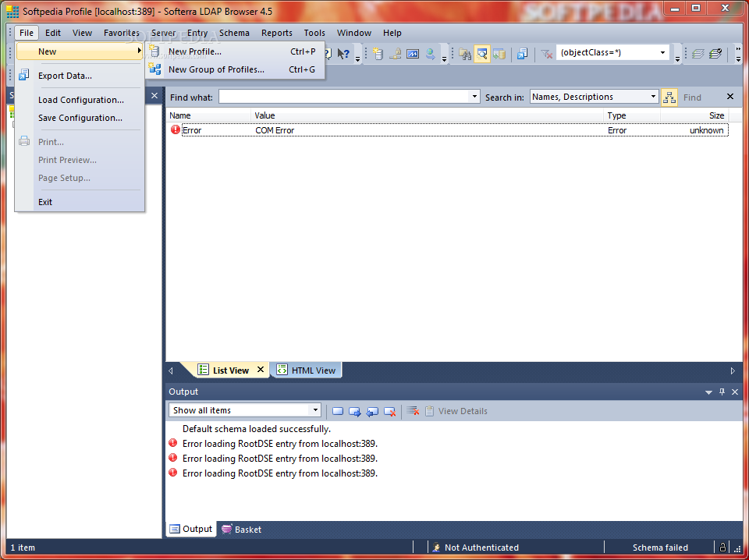Click the padlock credentials toolbar icon
The image size is (749, 560).
pyautogui.click(x=395, y=54)
